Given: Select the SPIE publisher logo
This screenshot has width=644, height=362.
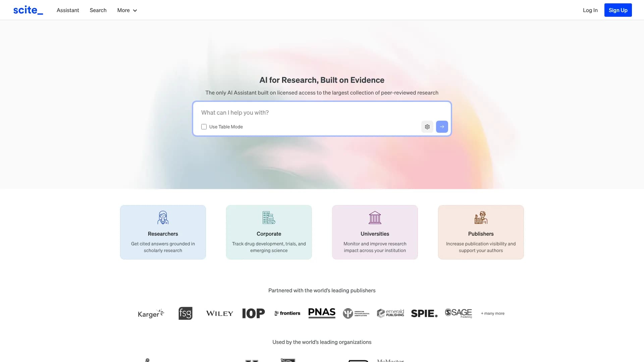Looking at the screenshot, I should [424, 313].
